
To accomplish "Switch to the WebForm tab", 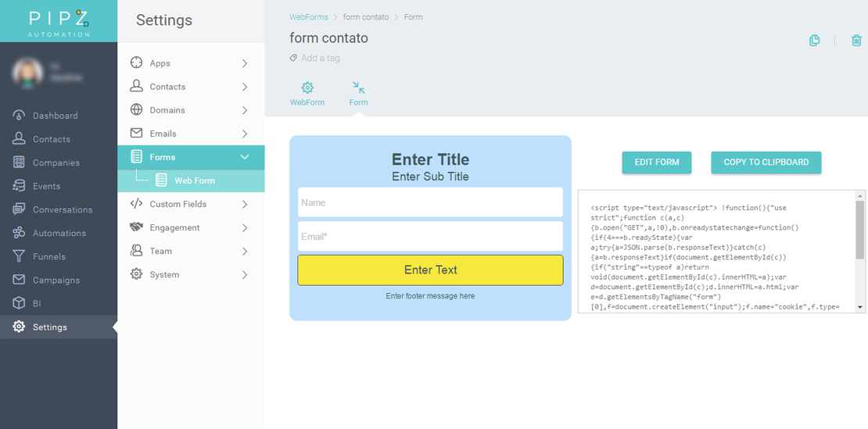I will tap(307, 94).
